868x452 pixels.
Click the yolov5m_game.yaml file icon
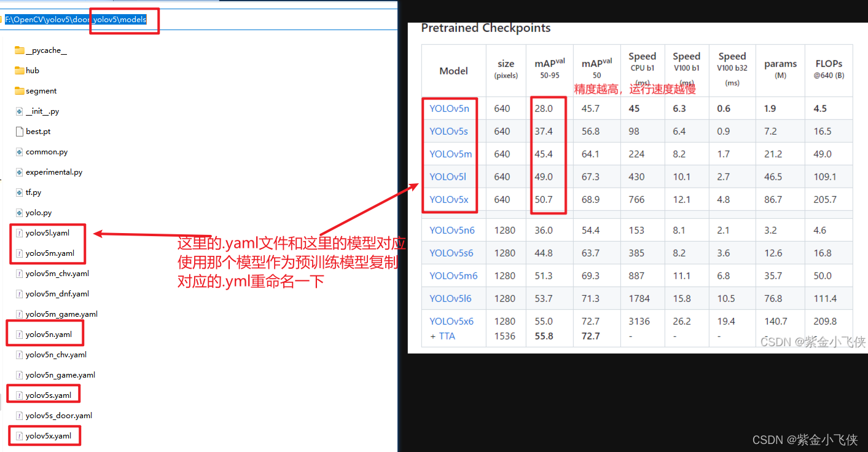pos(19,314)
